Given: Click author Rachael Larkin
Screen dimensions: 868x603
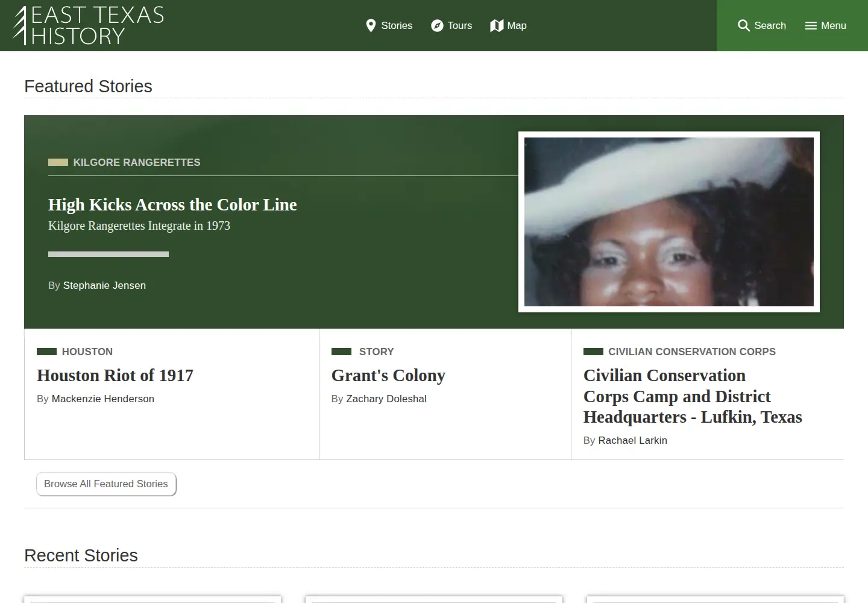Looking at the screenshot, I should click(x=632, y=440).
